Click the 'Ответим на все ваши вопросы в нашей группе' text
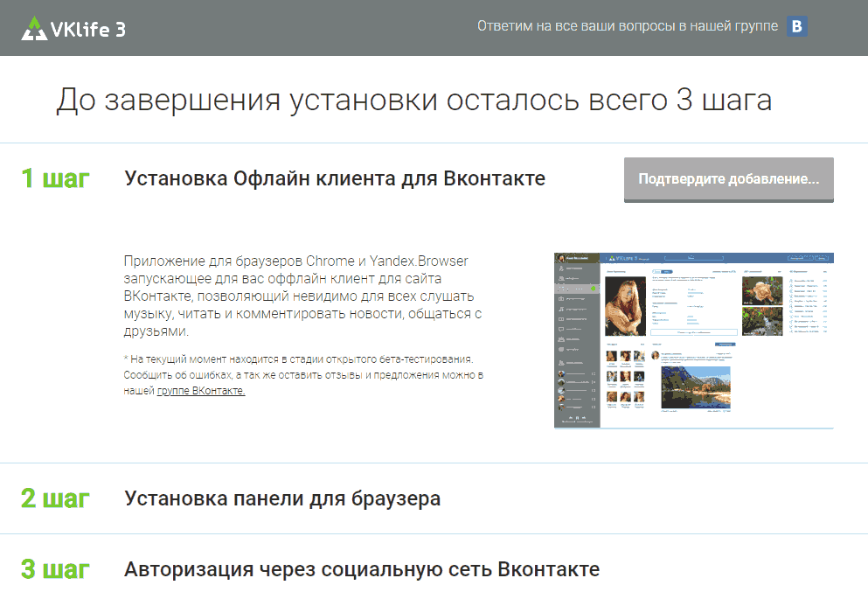This screenshot has height=599, width=868. pyautogui.click(x=628, y=26)
